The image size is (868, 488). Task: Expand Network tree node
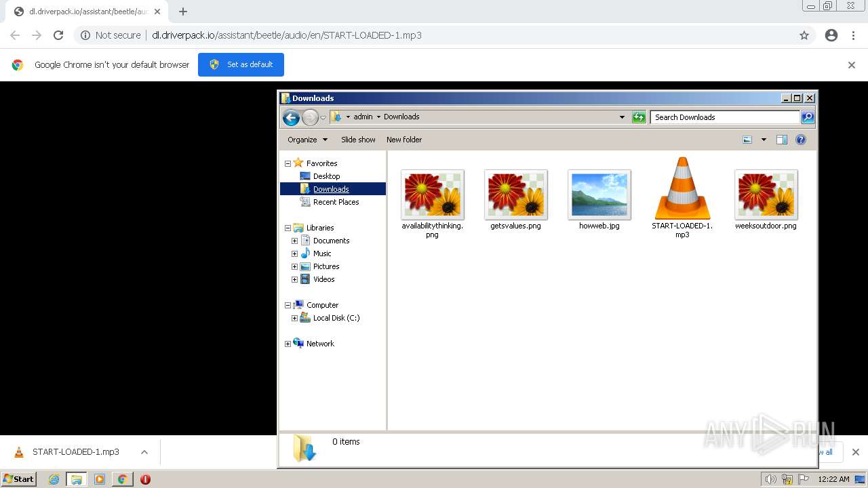[x=288, y=344]
